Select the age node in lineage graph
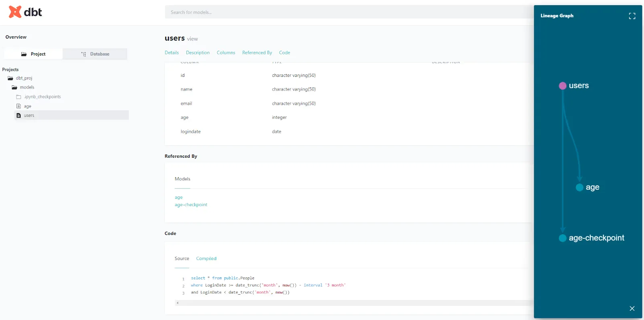Screen dimensions: 644x320 click(580, 187)
